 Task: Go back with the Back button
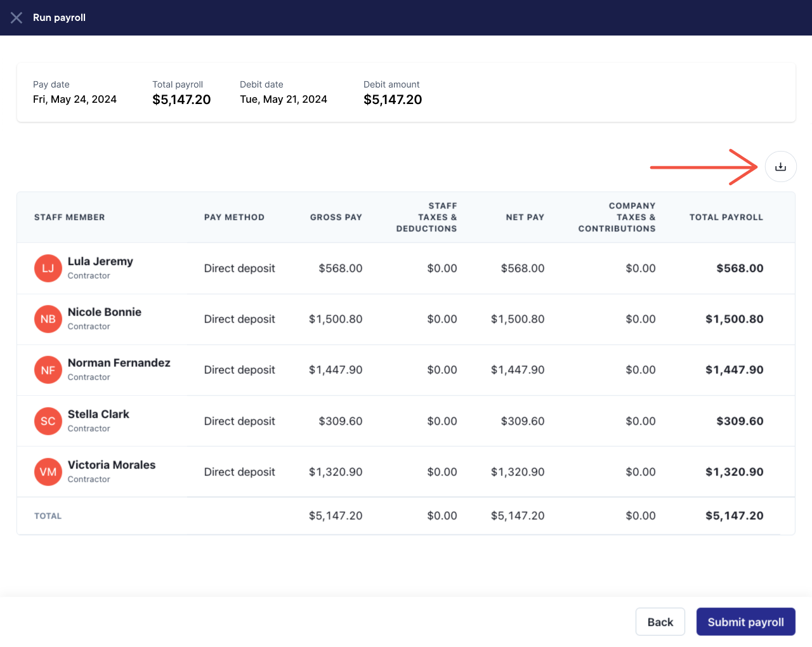pyautogui.click(x=660, y=622)
